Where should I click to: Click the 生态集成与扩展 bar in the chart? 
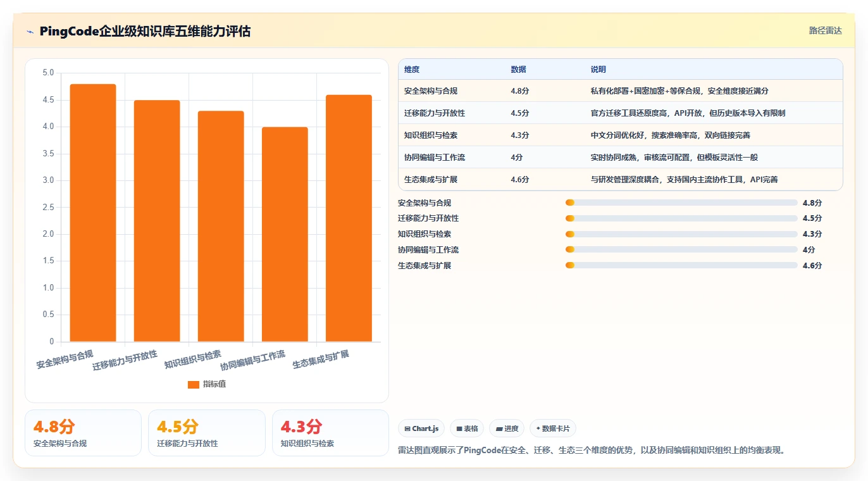(x=349, y=218)
